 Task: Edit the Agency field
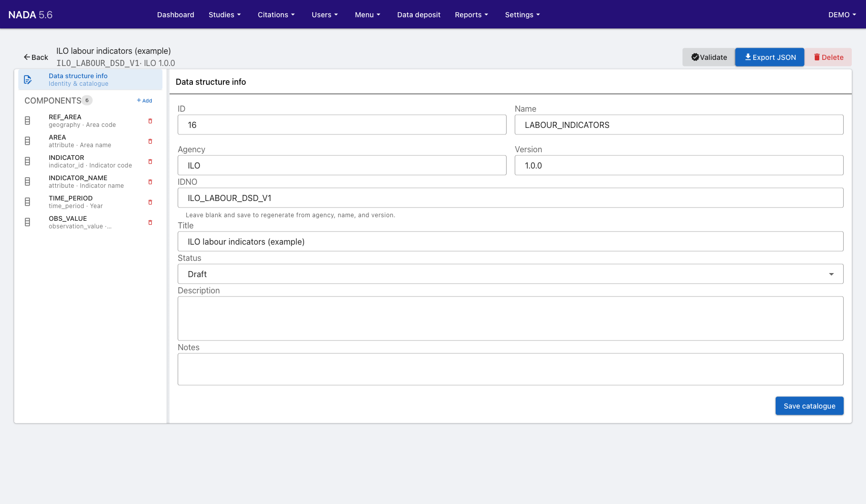tap(342, 165)
